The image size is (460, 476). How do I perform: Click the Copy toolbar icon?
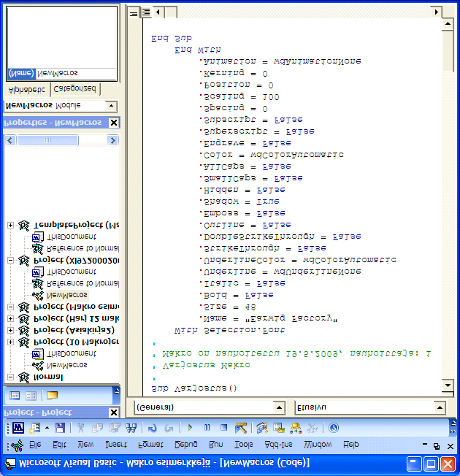coord(97,428)
